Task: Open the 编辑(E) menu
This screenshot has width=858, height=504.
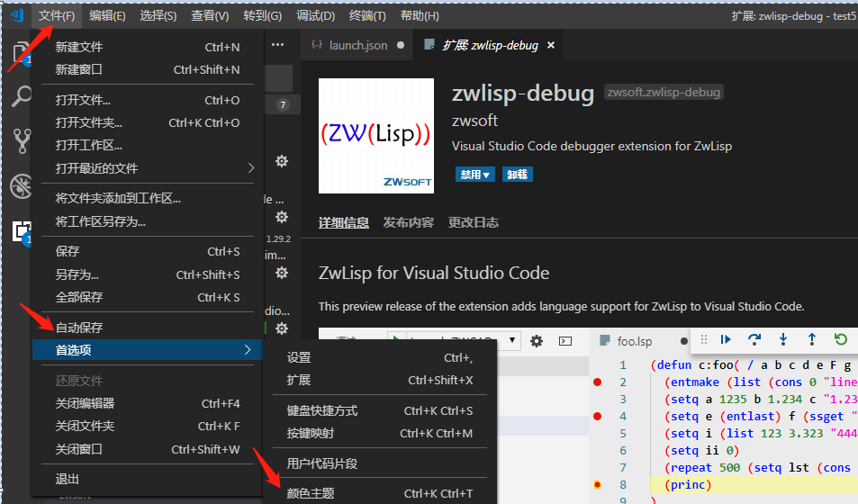Action: [107, 16]
